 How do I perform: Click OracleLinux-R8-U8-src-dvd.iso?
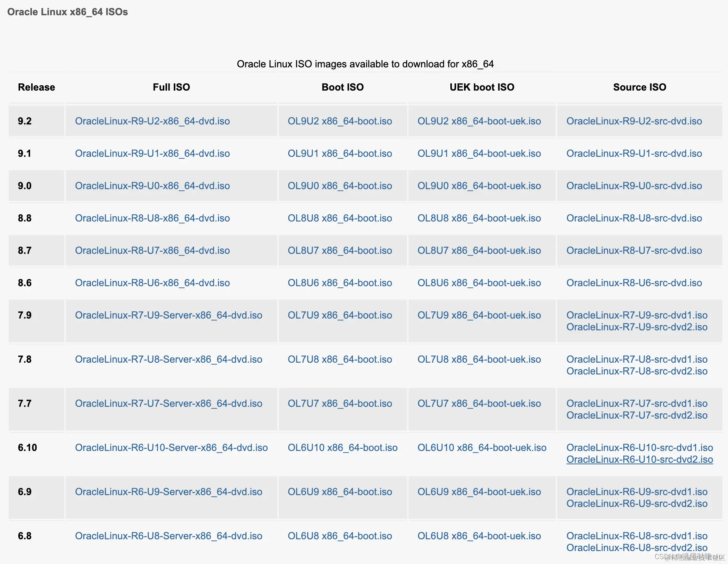[634, 218]
